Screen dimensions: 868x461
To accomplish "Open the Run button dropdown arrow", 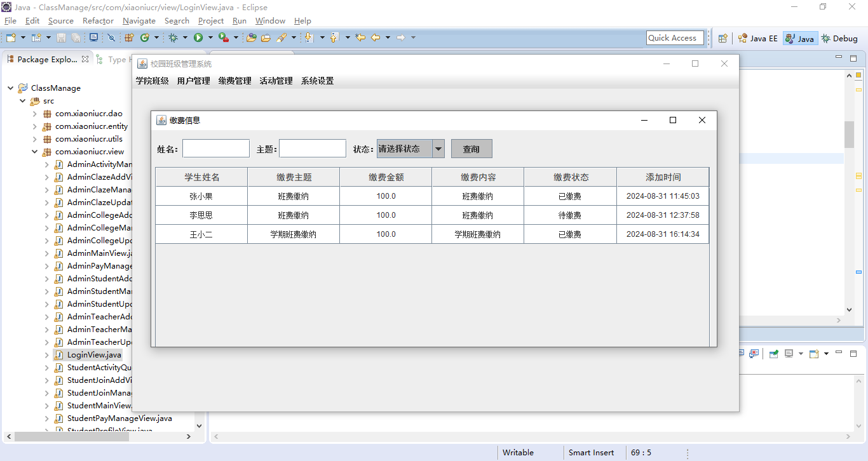I will click(x=210, y=37).
